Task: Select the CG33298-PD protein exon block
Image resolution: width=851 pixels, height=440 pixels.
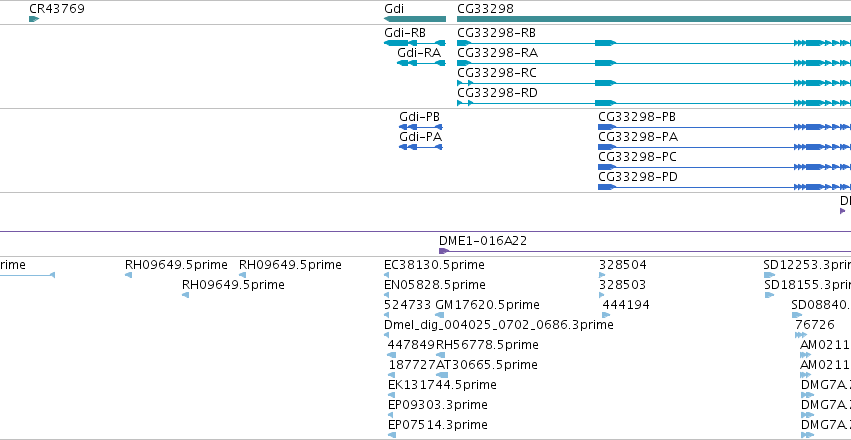Action: [x=607, y=187]
